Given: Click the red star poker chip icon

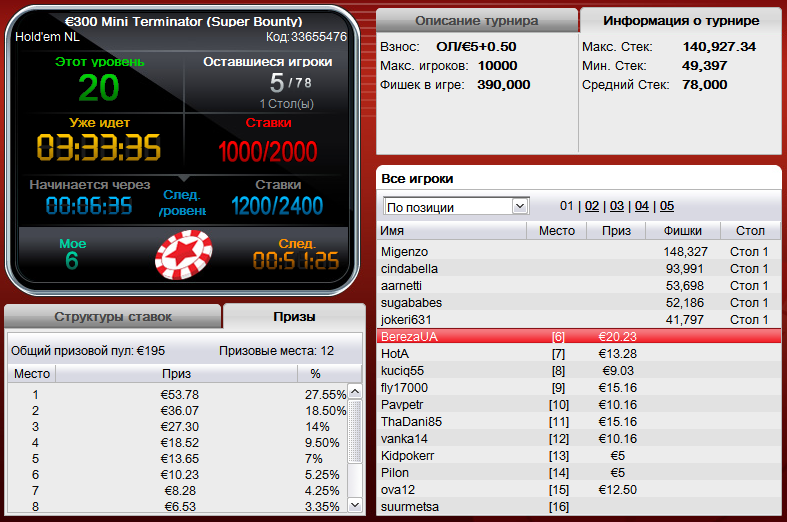Looking at the screenshot, I should (184, 254).
